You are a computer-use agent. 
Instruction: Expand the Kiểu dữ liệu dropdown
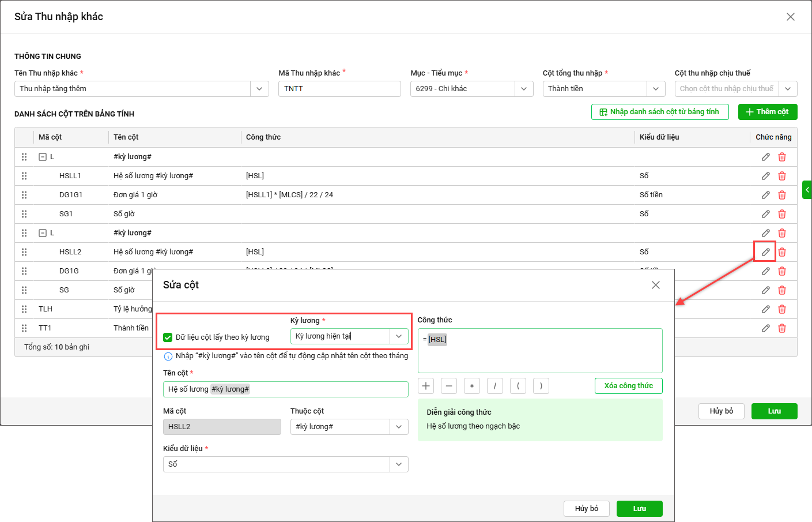(399, 464)
